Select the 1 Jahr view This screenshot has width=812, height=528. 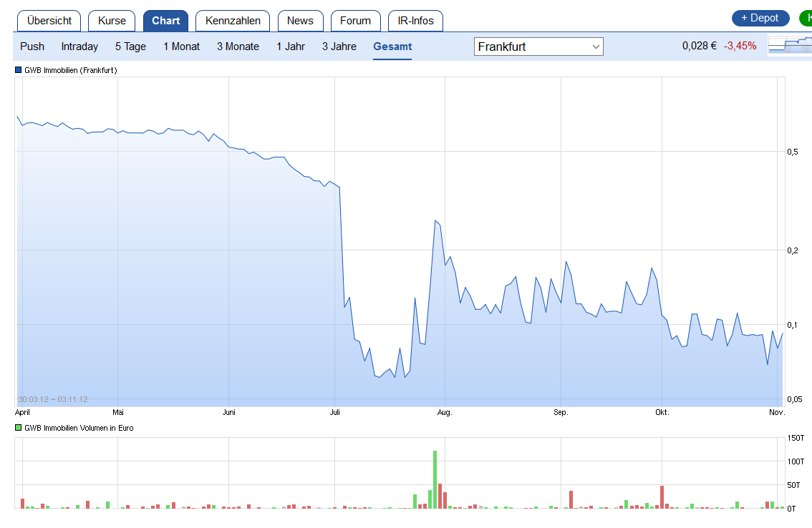pos(291,46)
